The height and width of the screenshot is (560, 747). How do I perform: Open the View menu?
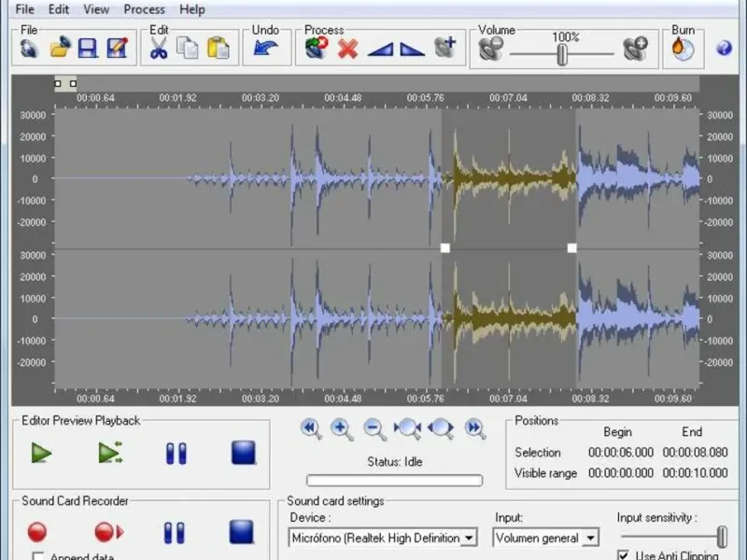pyautogui.click(x=96, y=9)
